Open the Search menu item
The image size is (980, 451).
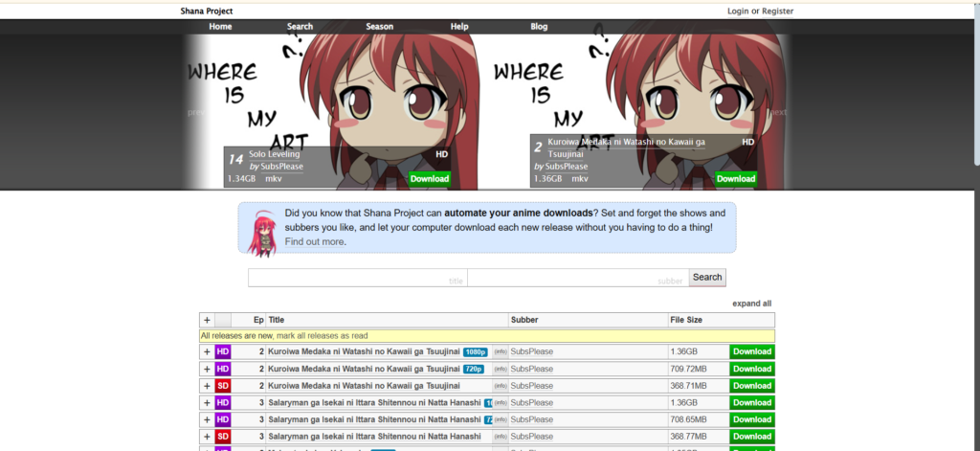click(x=300, y=26)
